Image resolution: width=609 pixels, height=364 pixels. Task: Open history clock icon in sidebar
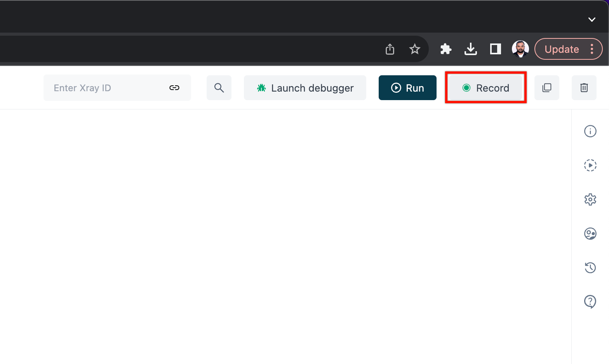[x=590, y=267]
